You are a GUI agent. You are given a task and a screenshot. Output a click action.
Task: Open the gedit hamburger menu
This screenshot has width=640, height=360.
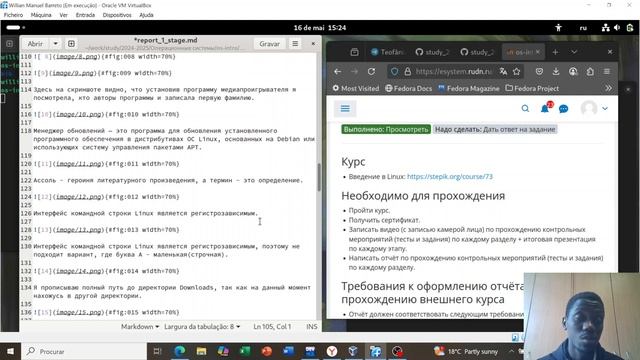295,44
